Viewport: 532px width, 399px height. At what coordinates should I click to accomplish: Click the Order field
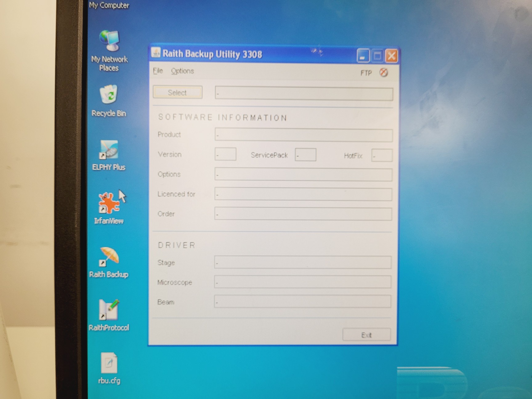tap(303, 214)
